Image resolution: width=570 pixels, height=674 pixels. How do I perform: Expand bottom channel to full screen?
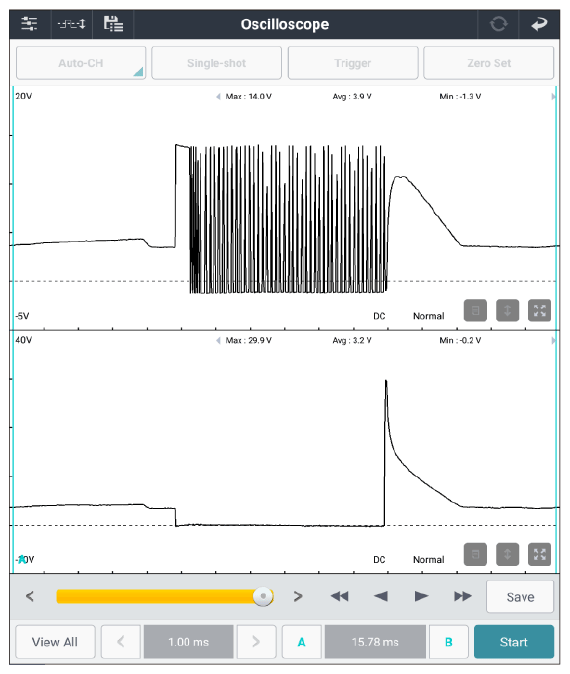coord(539,555)
